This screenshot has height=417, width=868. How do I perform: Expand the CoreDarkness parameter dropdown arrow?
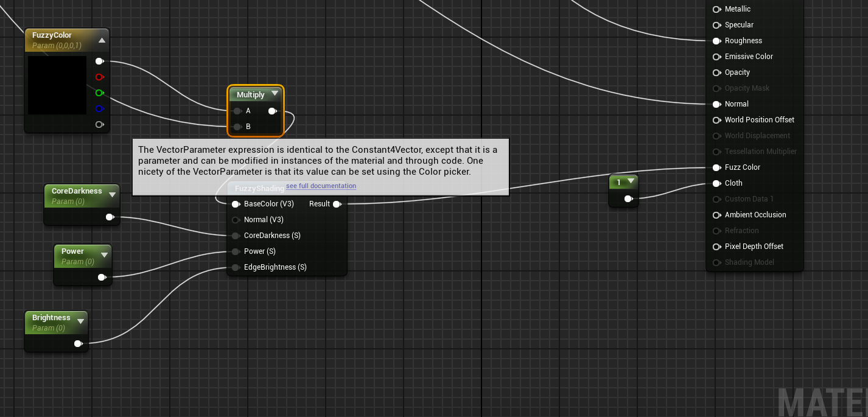(112, 195)
